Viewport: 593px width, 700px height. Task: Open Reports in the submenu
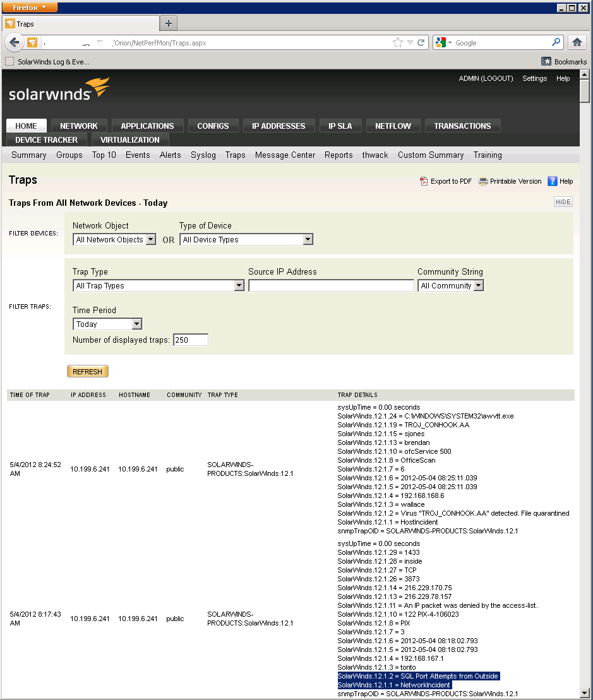[x=338, y=155]
